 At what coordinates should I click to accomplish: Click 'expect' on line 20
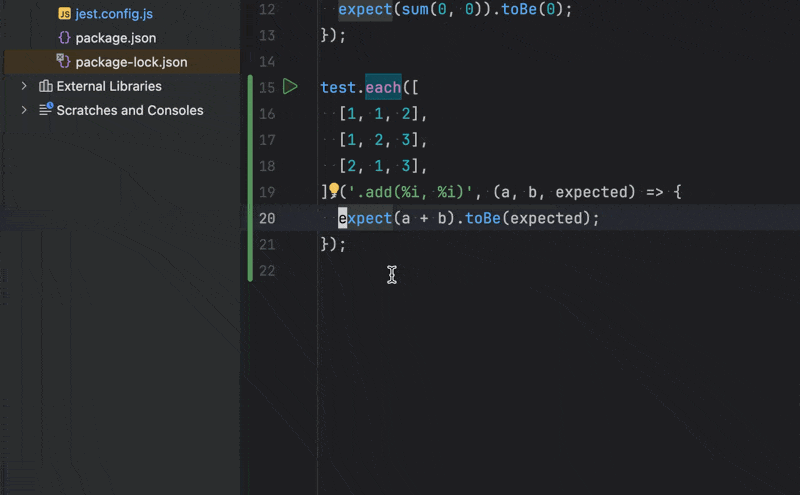(365, 218)
